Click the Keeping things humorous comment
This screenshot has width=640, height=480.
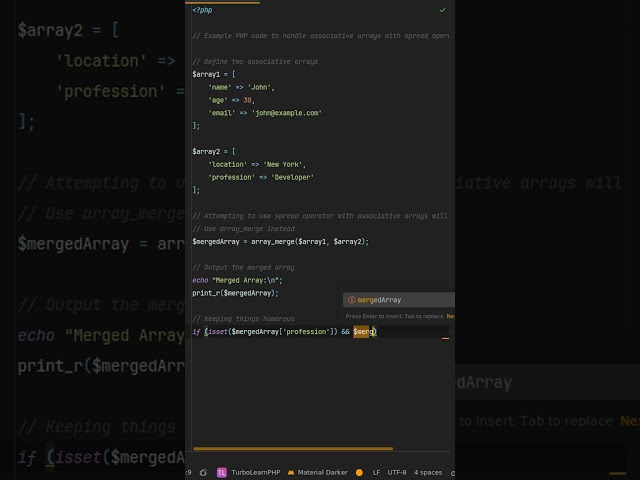243,319
